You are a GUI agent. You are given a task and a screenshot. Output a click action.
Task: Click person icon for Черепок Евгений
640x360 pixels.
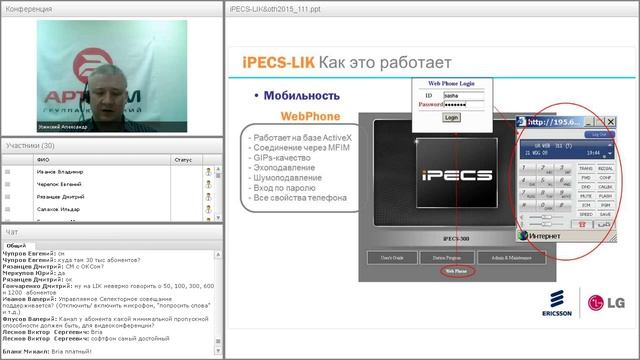point(209,184)
